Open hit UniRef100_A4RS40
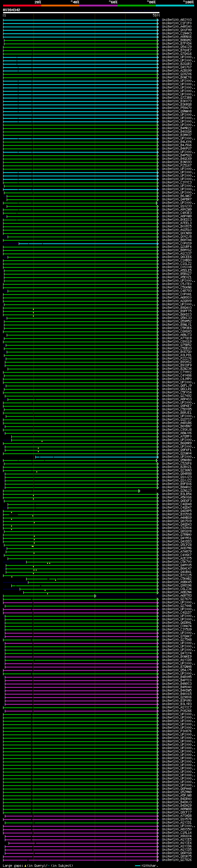 (177, 26)
